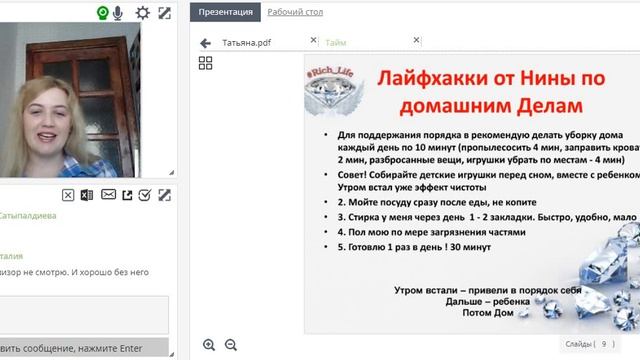Viewport: 640px width, 360px height.
Task: Clear chat with the X box icon
Action: 68,195
